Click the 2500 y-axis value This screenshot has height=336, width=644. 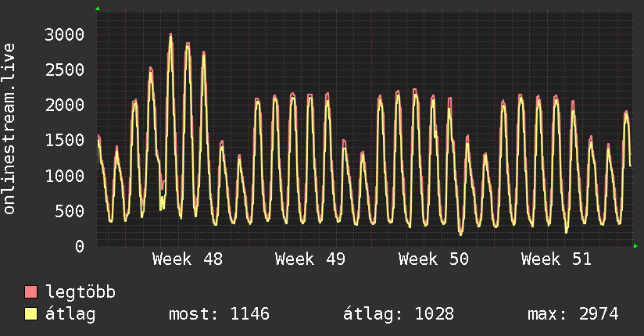[65, 70]
